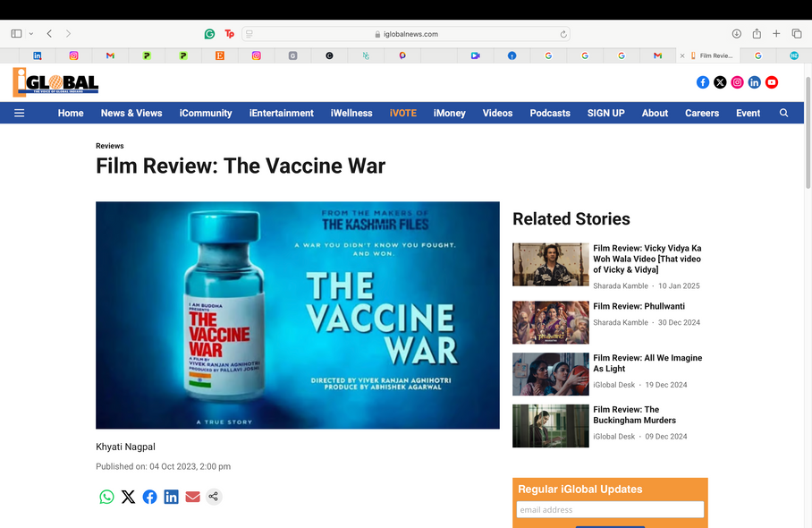Expand the sidebar dropdown chevron in Safari

click(31, 34)
